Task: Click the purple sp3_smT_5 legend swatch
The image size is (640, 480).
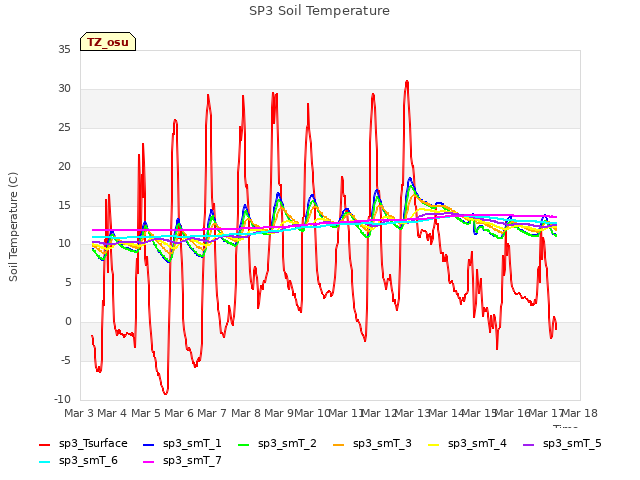Action: 529,444
